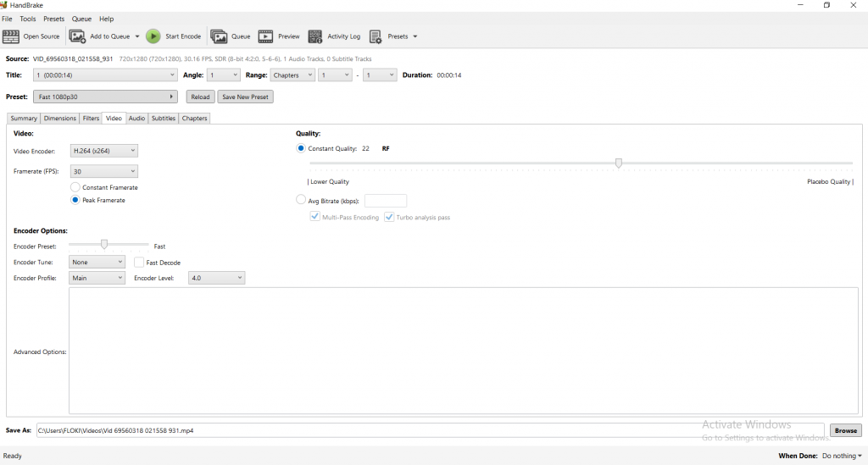Select the Avg Bitrate radio button
The width and height of the screenshot is (868, 465).
(x=301, y=201)
